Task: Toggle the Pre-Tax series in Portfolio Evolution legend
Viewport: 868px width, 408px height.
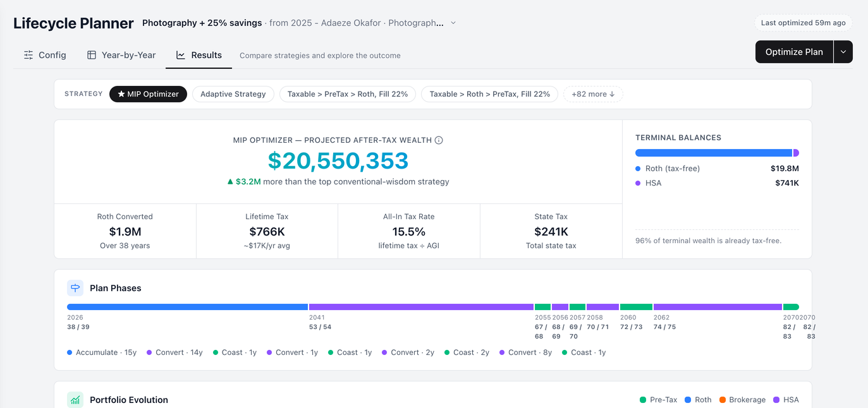Action: [658, 400]
